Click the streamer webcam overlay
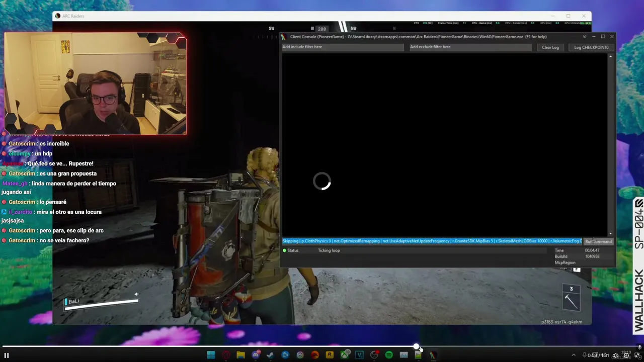This screenshot has height=362, width=644. tap(96, 84)
